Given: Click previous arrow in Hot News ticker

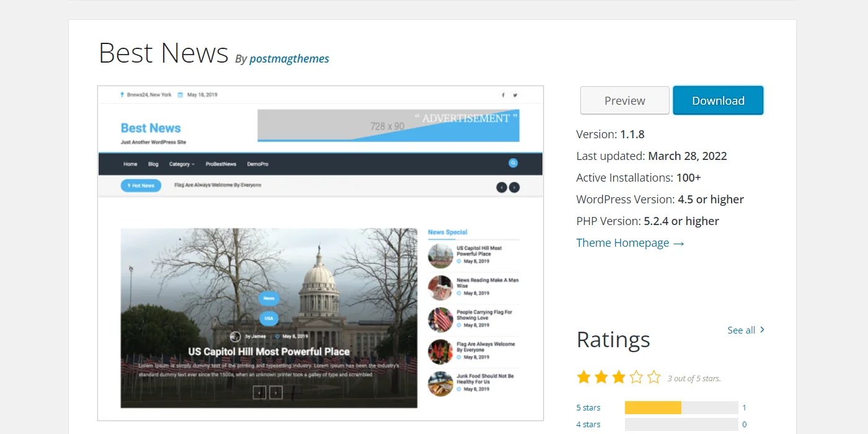Looking at the screenshot, I should tap(502, 187).
